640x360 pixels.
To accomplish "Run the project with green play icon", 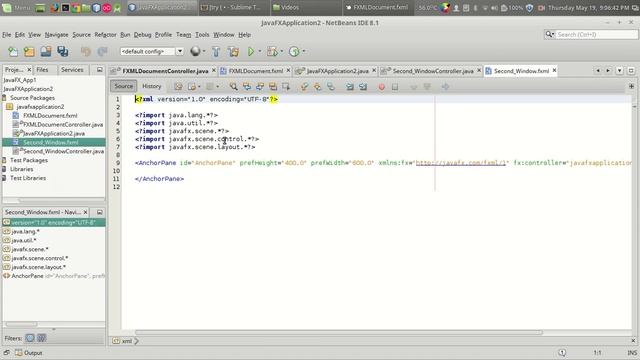I will 251,51.
